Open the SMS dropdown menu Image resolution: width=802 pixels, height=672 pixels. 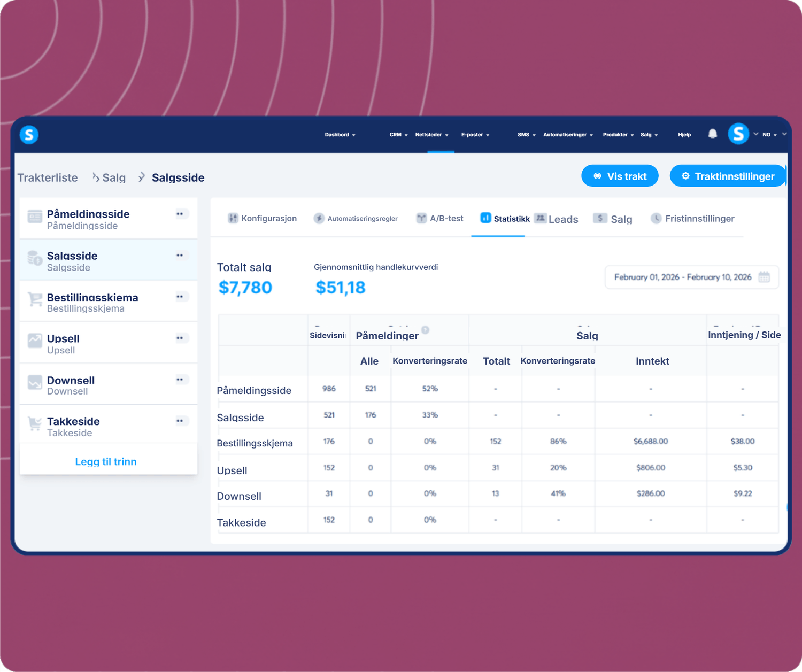pos(526,135)
